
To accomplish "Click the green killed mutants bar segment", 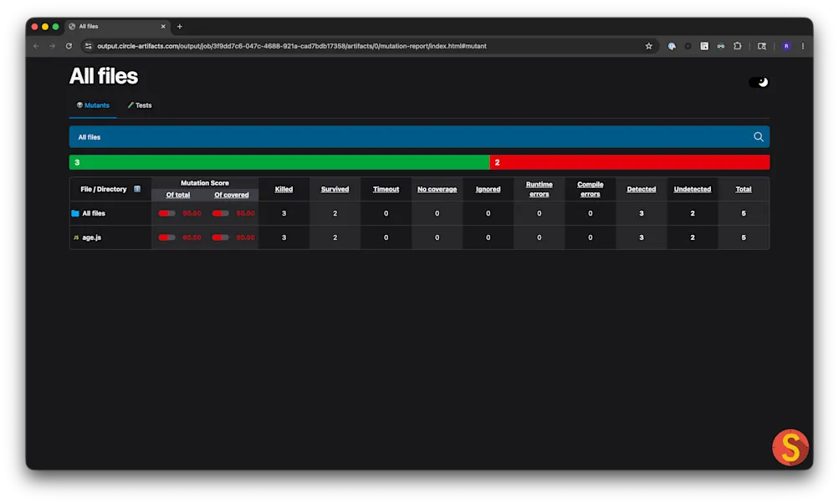I will [x=279, y=162].
